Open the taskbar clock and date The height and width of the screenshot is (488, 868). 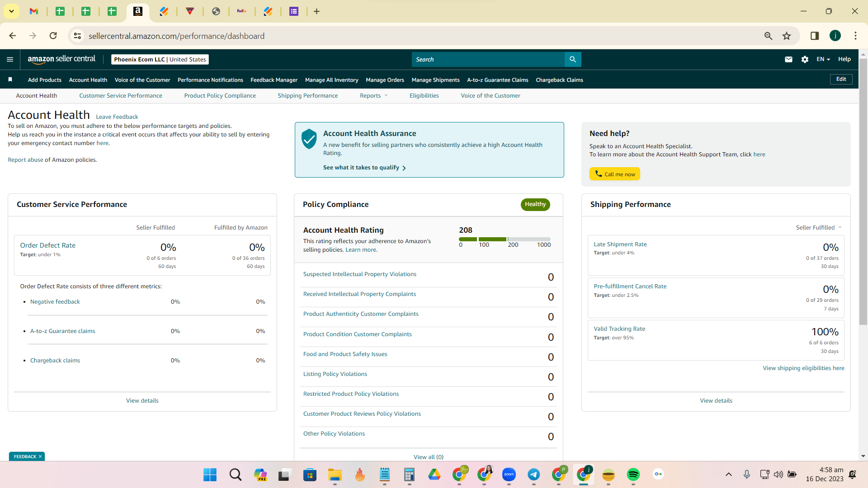[825, 474]
